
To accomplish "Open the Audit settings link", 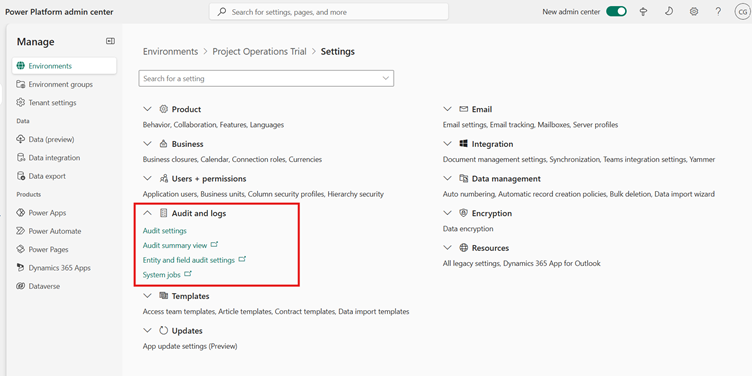I will [x=164, y=231].
